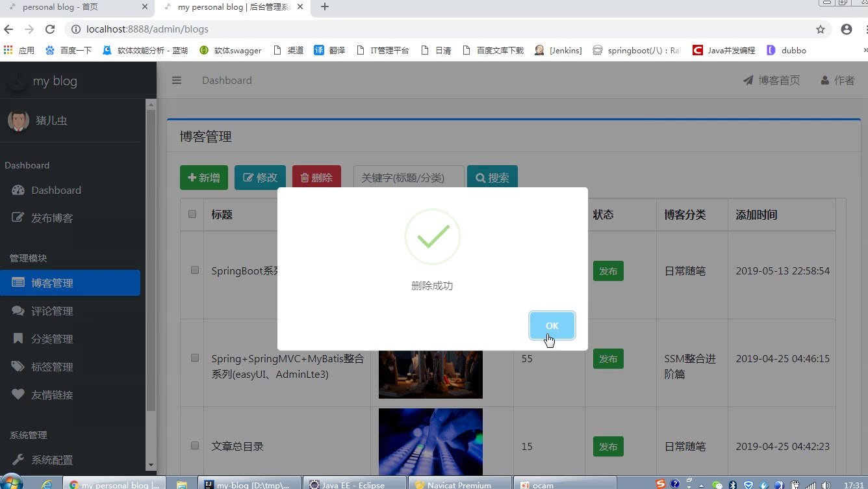Select the 'my personal blog | 后台管理系' tab
868x489 pixels.
coord(234,7)
